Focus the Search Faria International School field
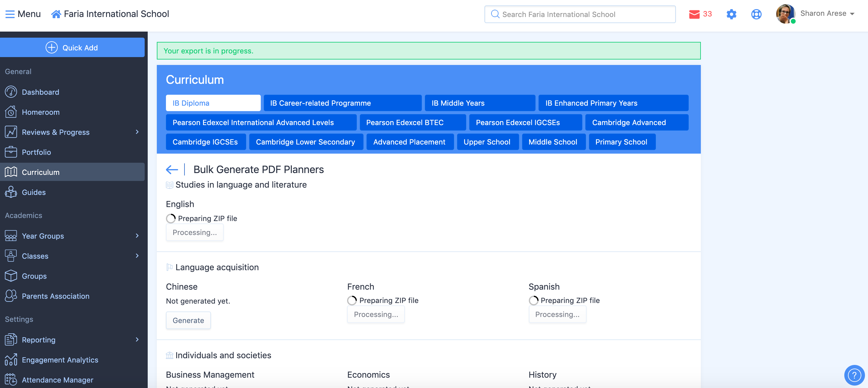 point(580,14)
